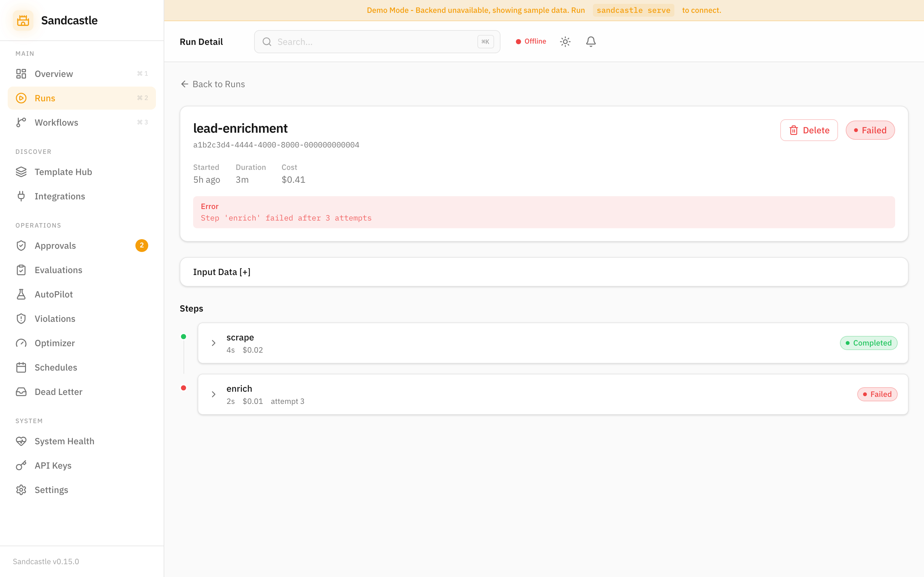
Task: Click the Sandcastle logo icon
Action: (23, 21)
